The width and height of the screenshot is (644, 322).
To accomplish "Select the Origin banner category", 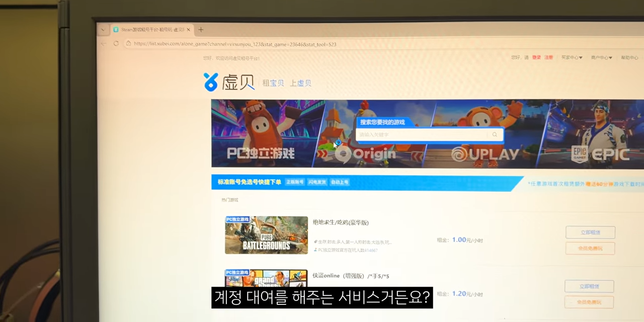I will 366,154.
